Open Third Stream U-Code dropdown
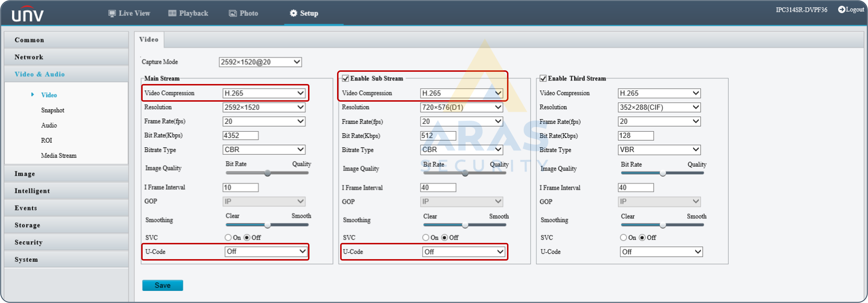The height and width of the screenshot is (303, 868). [661, 252]
